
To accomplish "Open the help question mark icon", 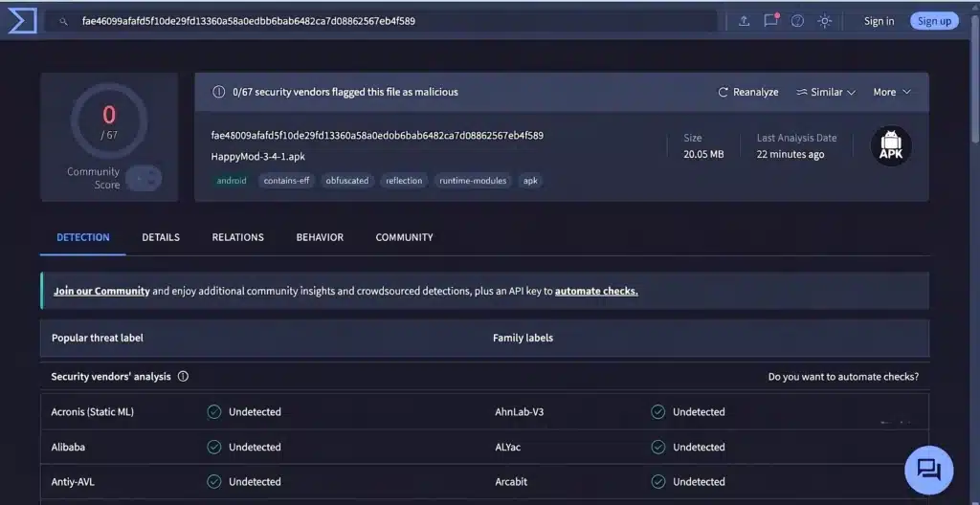I will (x=797, y=21).
